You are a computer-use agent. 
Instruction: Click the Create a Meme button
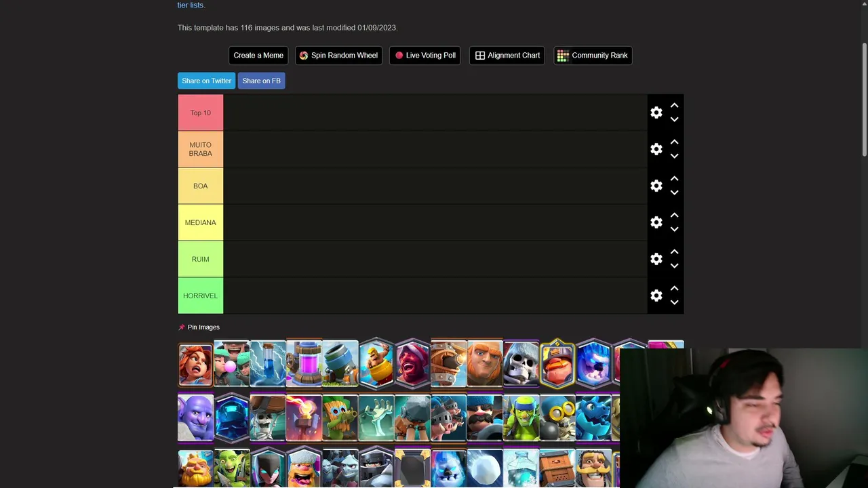pos(258,56)
